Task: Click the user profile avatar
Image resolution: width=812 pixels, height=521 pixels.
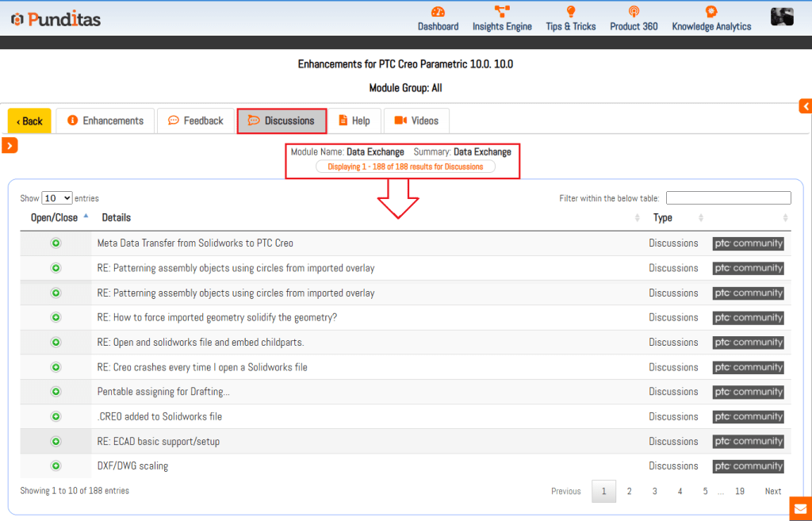Action: pyautogui.click(x=782, y=17)
